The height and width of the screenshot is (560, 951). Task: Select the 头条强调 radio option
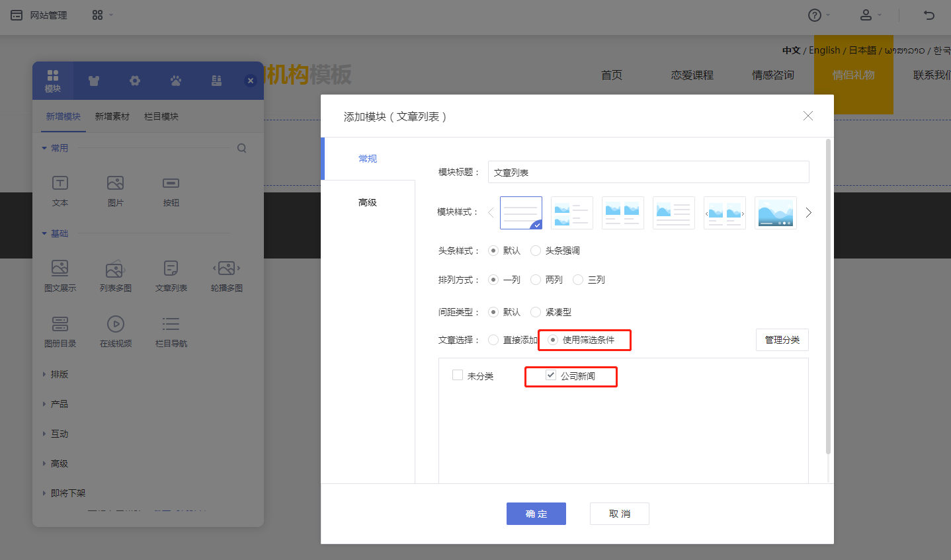pos(536,251)
